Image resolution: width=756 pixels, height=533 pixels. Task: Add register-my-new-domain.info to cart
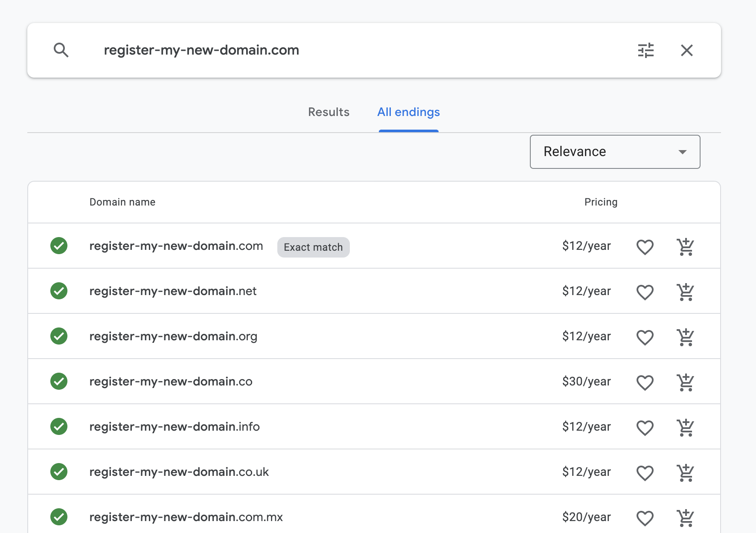point(686,427)
